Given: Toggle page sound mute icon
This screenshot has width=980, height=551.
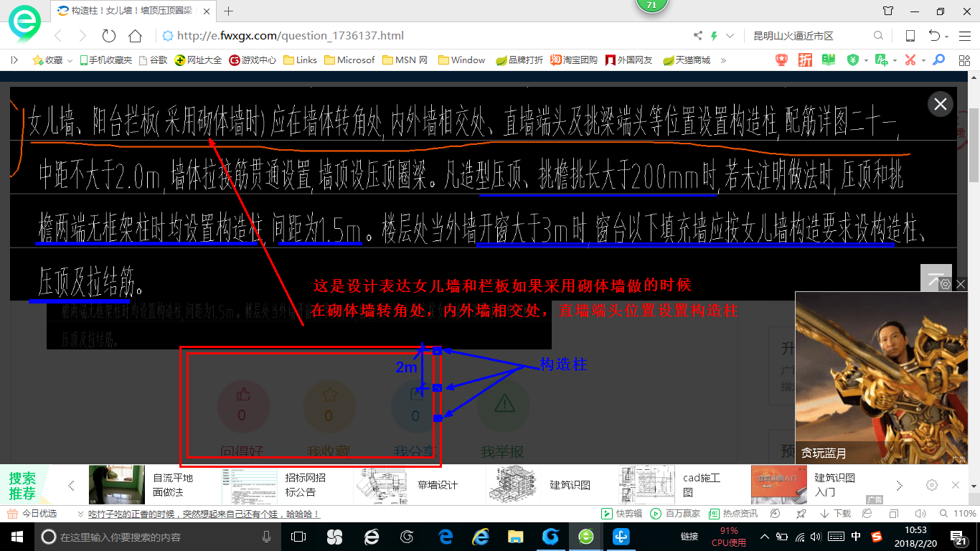Looking at the screenshot, I should click(920, 514).
